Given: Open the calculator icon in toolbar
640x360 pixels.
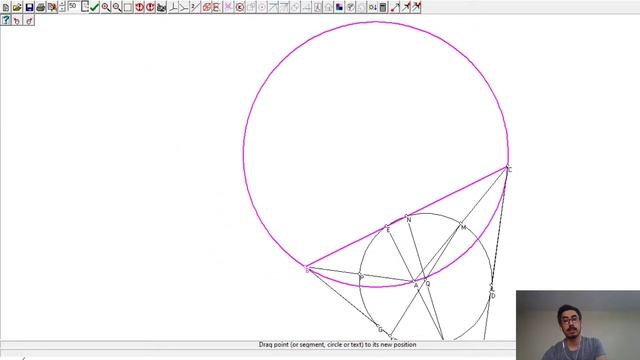Looking at the screenshot, I should point(383,7).
